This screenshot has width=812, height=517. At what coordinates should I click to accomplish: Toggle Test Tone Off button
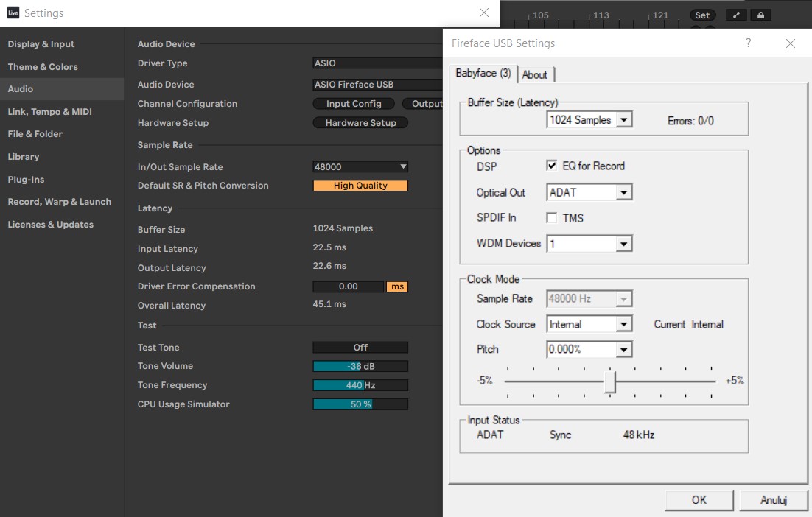coord(360,348)
